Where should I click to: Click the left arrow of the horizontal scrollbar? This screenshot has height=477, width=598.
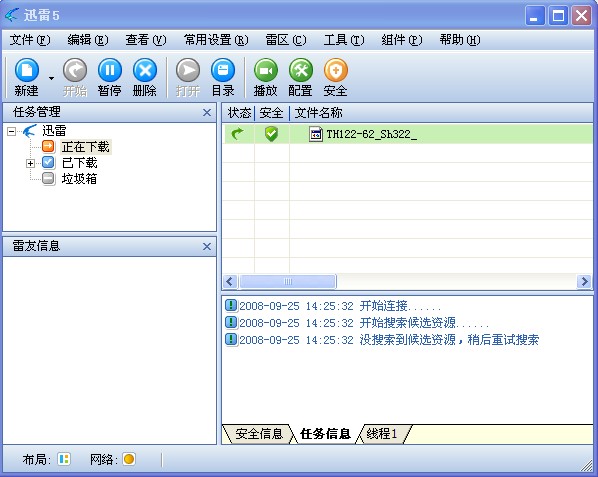[x=229, y=282]
